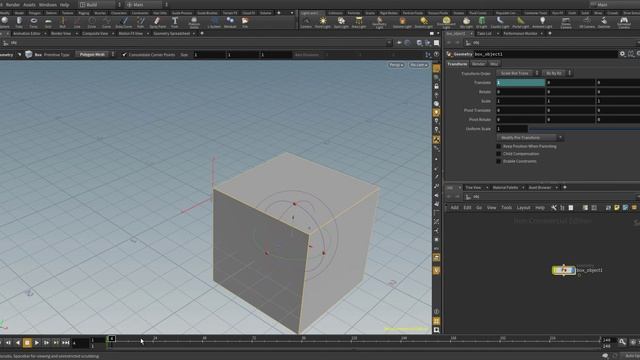Select the L-System shelf tool
The height and width of the screenshot is (360, 640).
pyautogui.click(x=214, y=22)
